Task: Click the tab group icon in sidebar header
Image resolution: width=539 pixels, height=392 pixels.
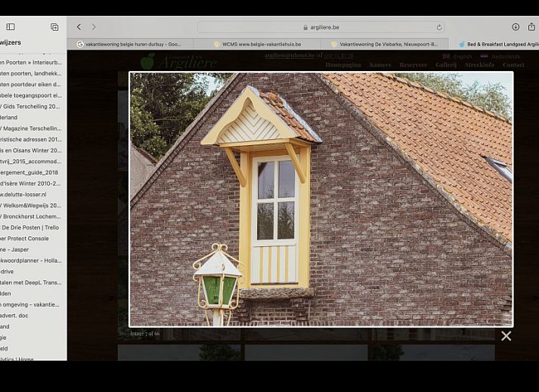Action: (x=54, y=27)
